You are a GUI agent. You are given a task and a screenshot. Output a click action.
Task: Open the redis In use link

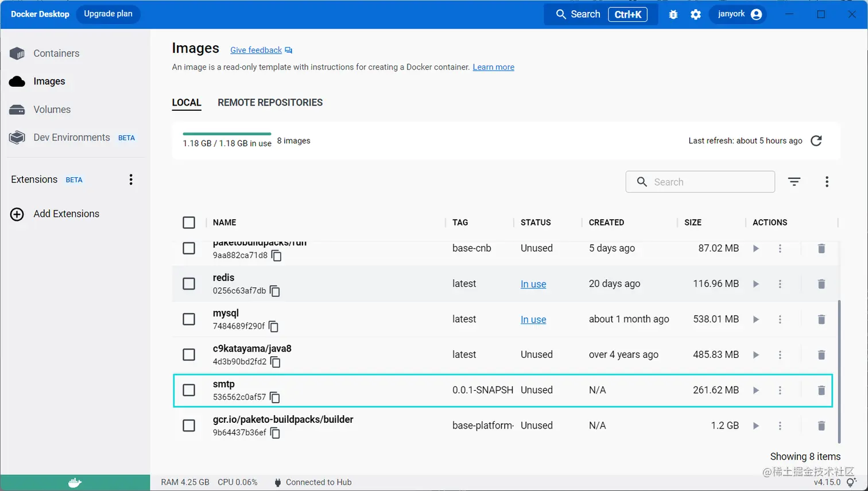[533, 284]
